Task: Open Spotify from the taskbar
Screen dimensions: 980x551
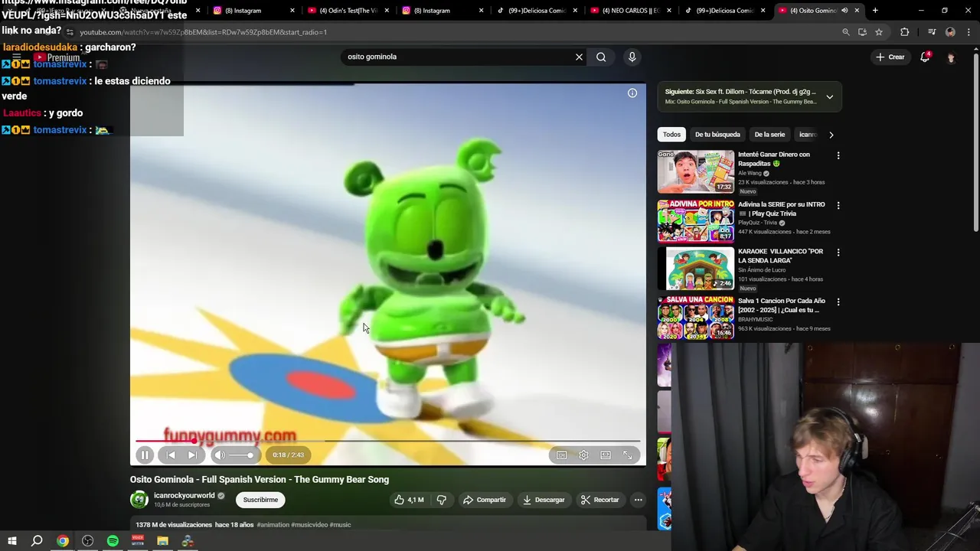Action: (x=113, y=541)
